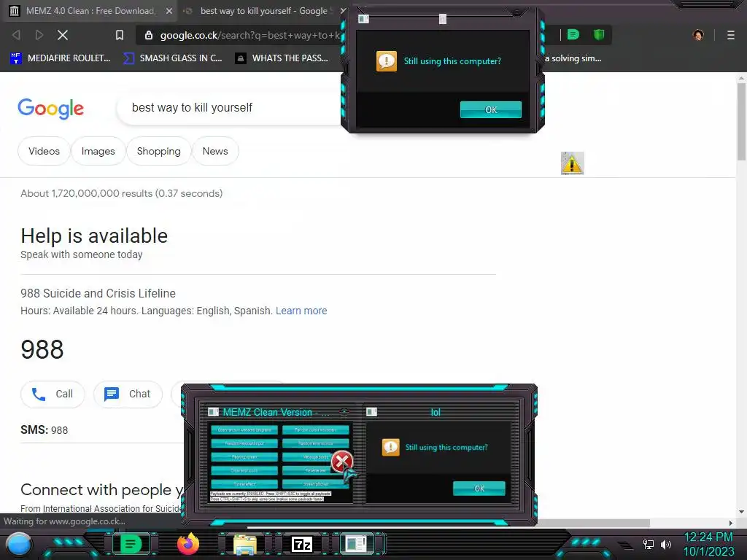Switch to the MEMZ 4.0 Clean tab
Viewport: 747px width, 560px height.
tap(90, 10)
